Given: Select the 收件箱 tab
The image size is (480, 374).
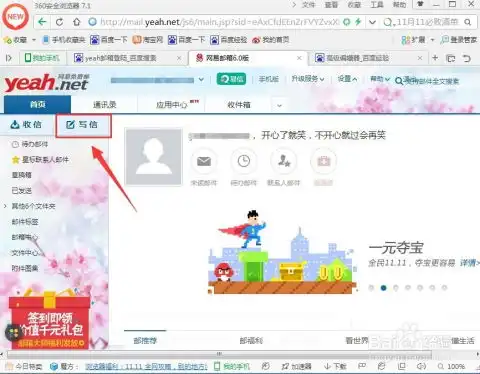Looking at the screenshot, I should (239, 105).
